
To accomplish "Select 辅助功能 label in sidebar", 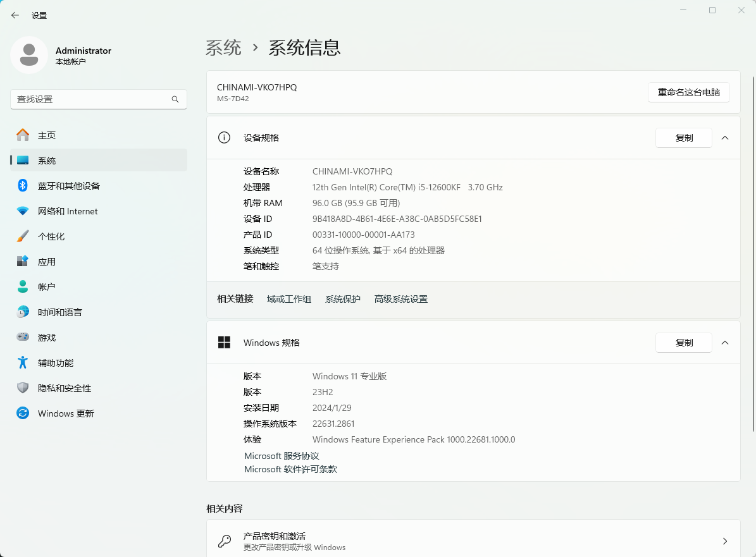I will (x=56, y=363).
